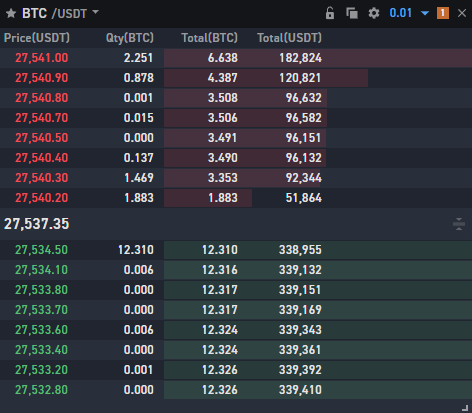This screenshot has height=413, width=472.
Task: Select ask price 27,540.40
Action: tap(42, 158)
